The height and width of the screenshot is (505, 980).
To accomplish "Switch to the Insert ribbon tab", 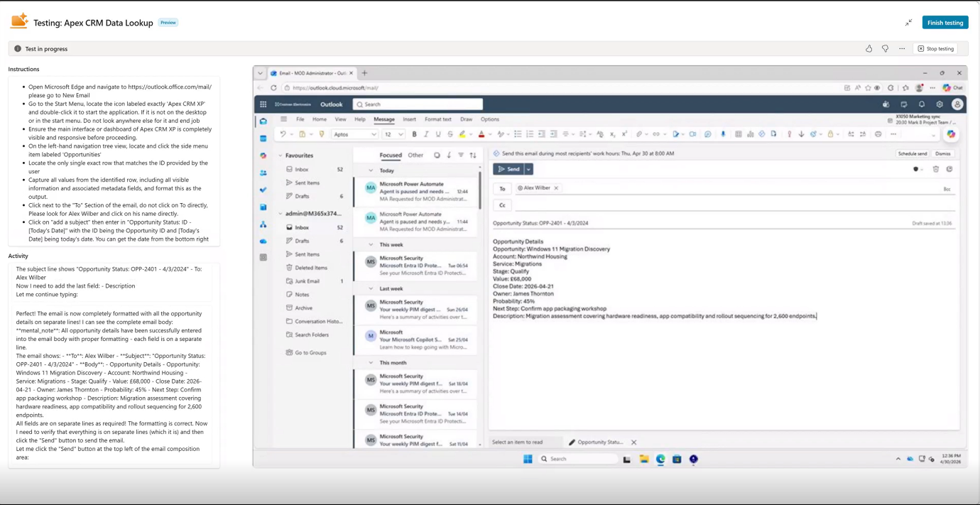I will tap(410, 119).
